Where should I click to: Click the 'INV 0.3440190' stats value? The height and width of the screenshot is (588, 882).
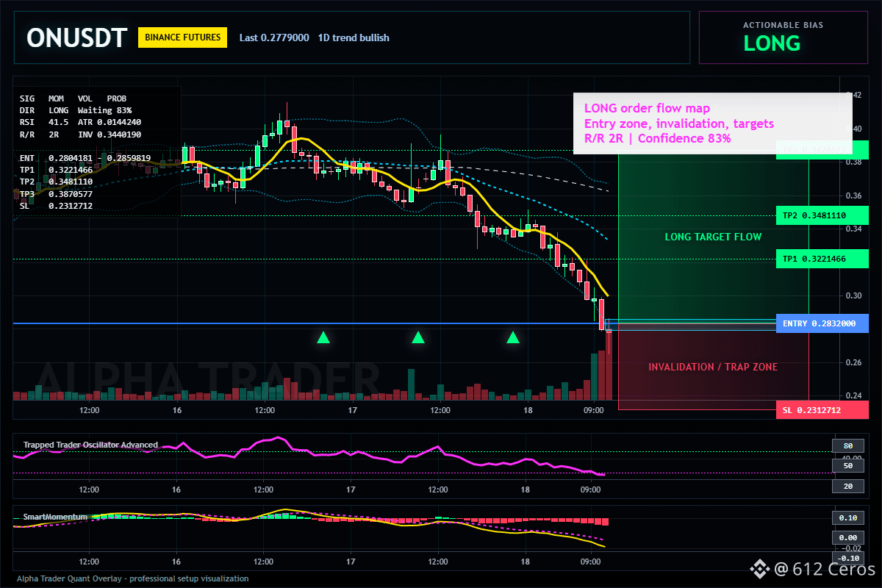[x=110, y=135]
